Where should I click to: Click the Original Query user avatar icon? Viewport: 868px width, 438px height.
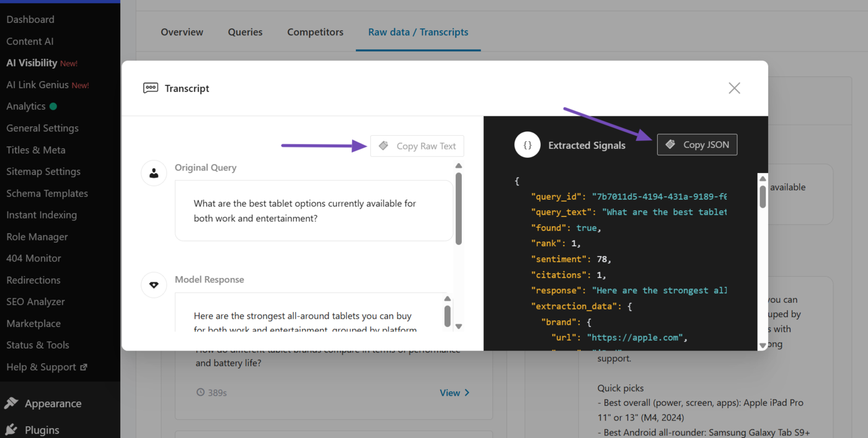[x=154, y=173]
